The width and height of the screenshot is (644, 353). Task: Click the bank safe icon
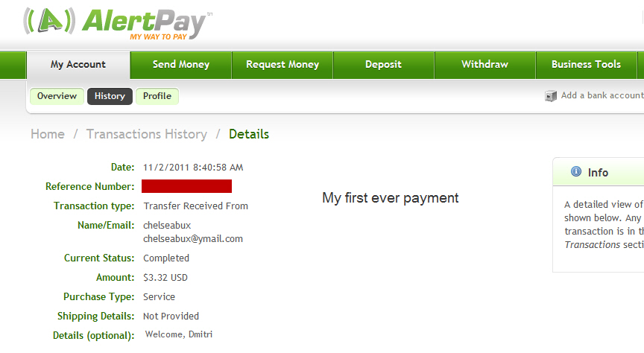(550, 96)
